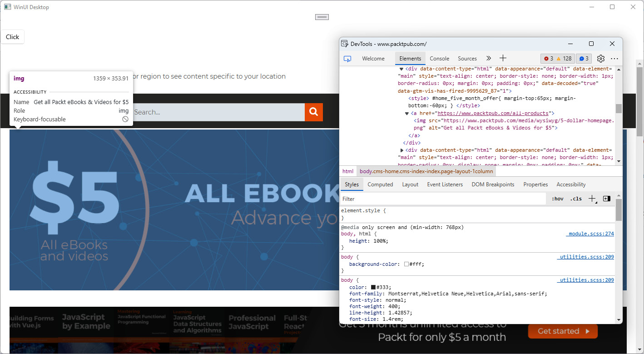Select the Styles pane tab
The image size is (644, 354).
(x=352, y=184)
